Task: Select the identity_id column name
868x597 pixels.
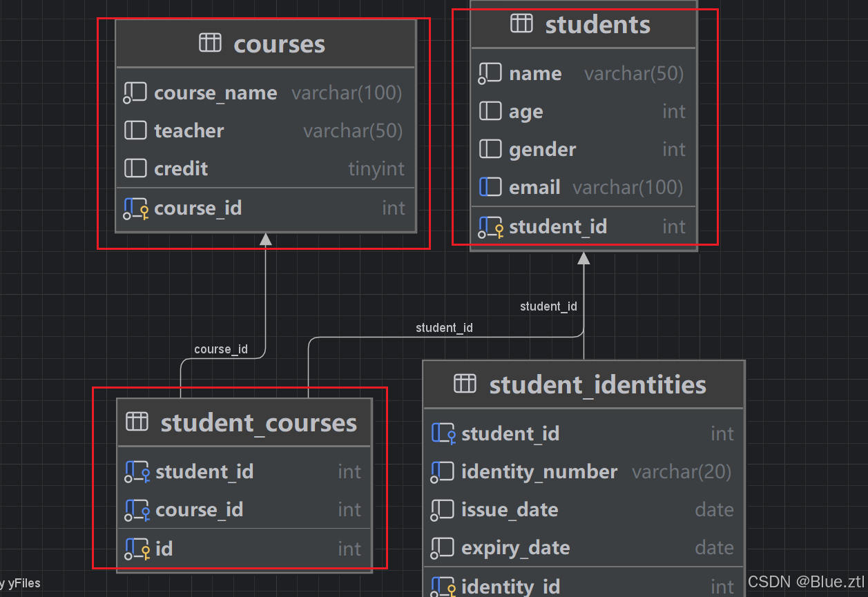Action: click(x=510, y=587)
